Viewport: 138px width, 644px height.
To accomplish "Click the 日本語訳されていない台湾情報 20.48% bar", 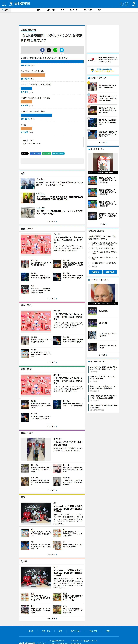I will pyautogui.click(x=36, y=115).
